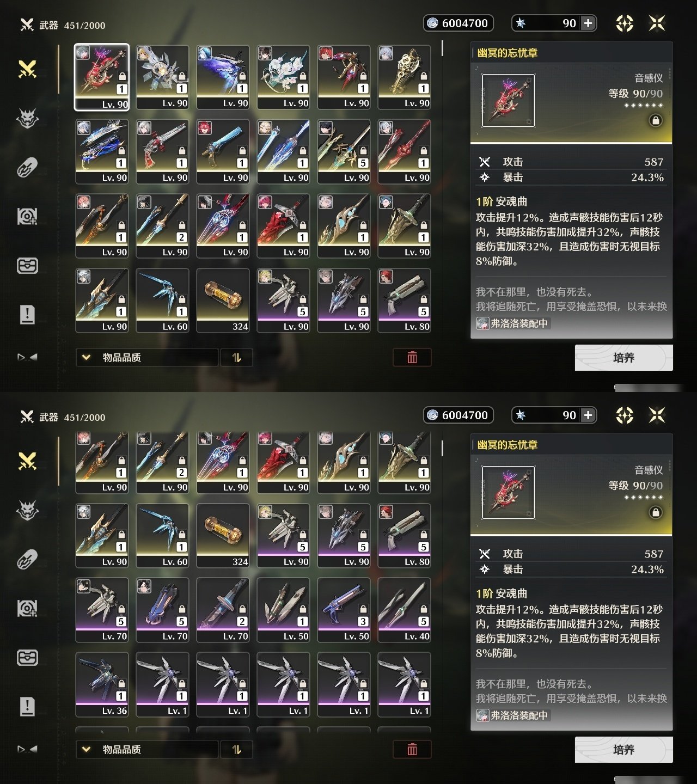
Task: Click the red trash delete icon in top panel
Action: click(x=412, y=358)
